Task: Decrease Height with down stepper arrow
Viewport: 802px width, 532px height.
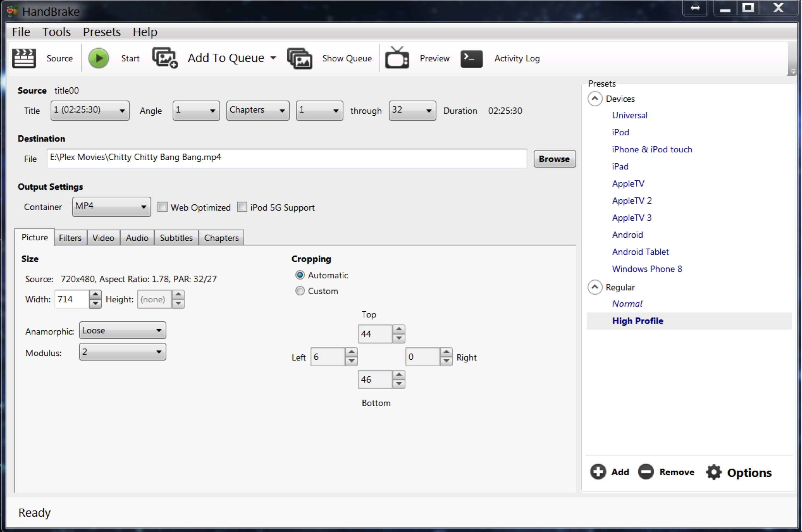Action: tap(178, 303)
